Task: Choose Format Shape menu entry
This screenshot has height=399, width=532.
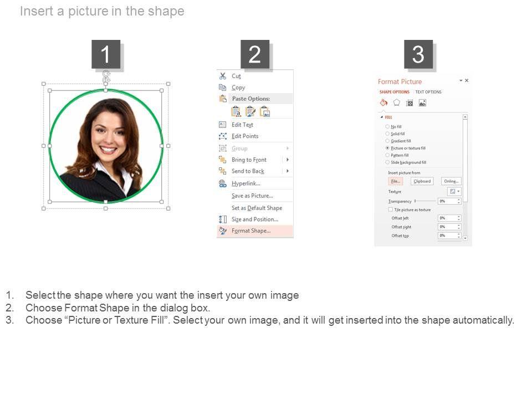Action: click(255, 231)
